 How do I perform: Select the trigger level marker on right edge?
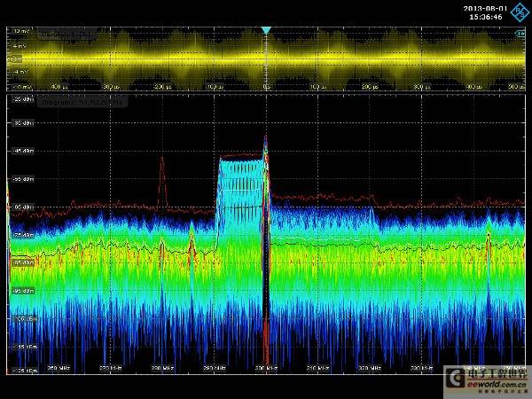(520, 34)
